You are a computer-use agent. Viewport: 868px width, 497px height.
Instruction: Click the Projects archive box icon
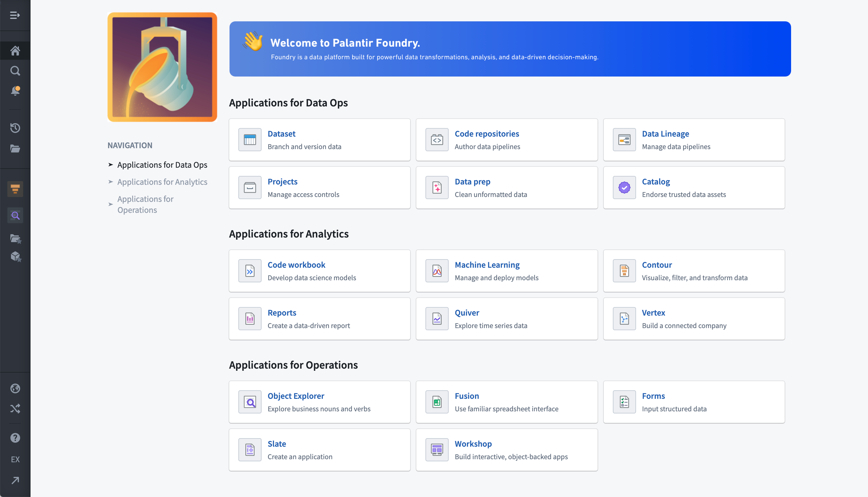pos(250,188)
